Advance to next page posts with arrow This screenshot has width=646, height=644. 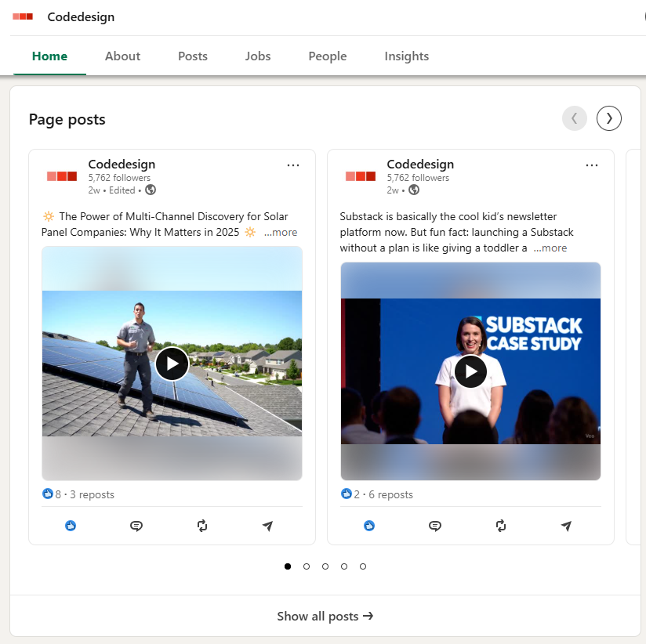click(609, 118)
